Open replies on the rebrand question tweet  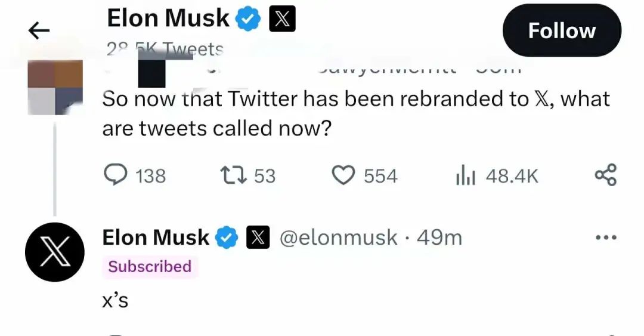click(114, 175)
